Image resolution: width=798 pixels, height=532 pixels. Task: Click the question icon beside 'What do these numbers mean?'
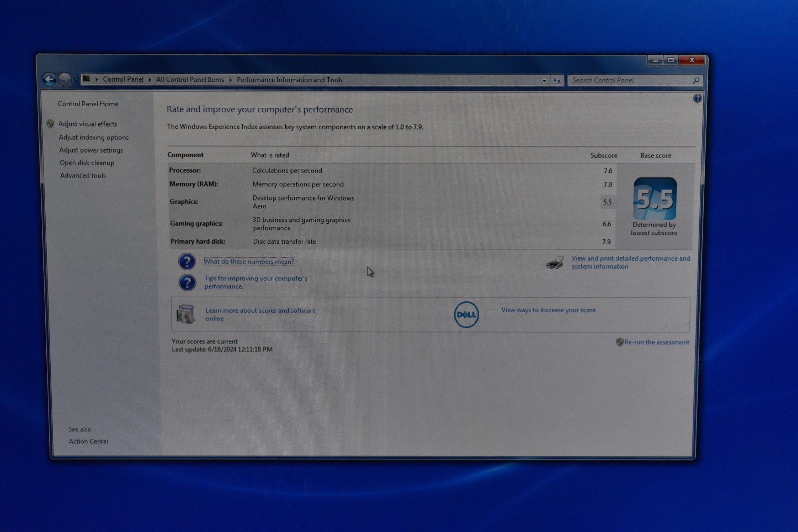click(x=187, y=261)
